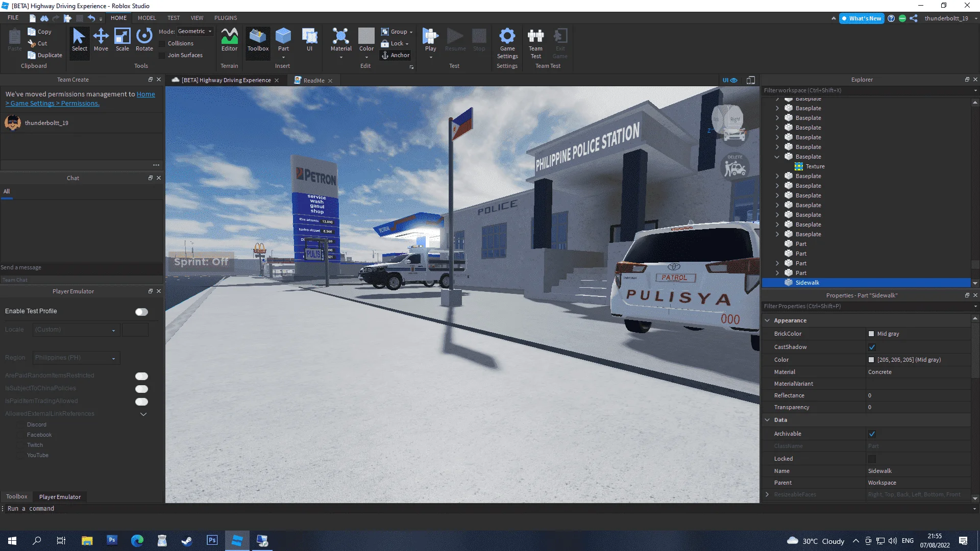Start a Team Test
This screenshot has width=980, height=551.
tap(535, 43)
